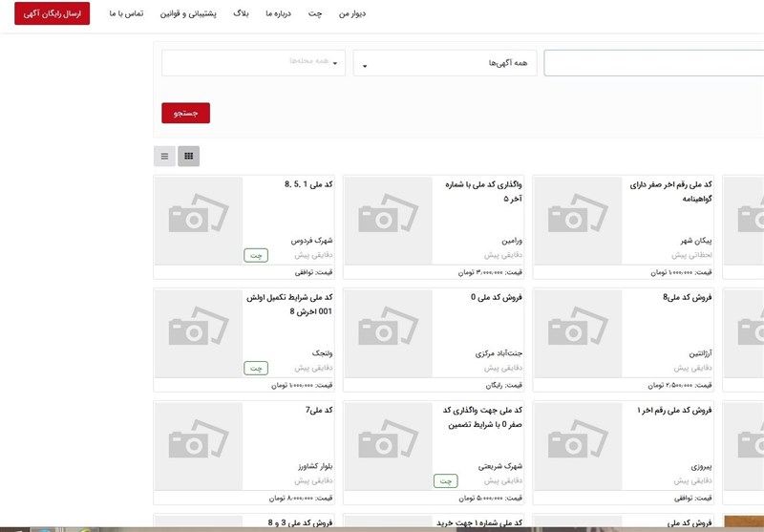Open the همه آگهی‌ها category dropdown
Image resolution: width=764 pixels, height=532 pixels.
pyautogui.click(x=444, y=63)
